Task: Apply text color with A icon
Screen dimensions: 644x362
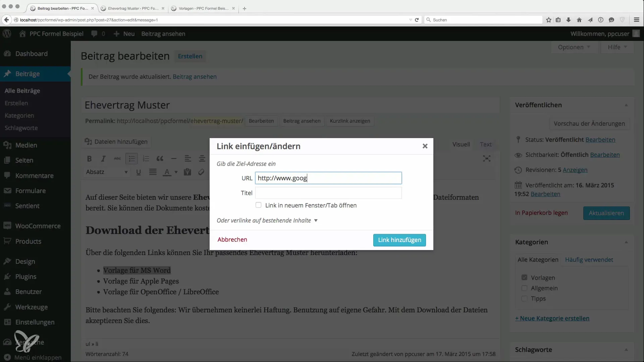Action: 167,172
